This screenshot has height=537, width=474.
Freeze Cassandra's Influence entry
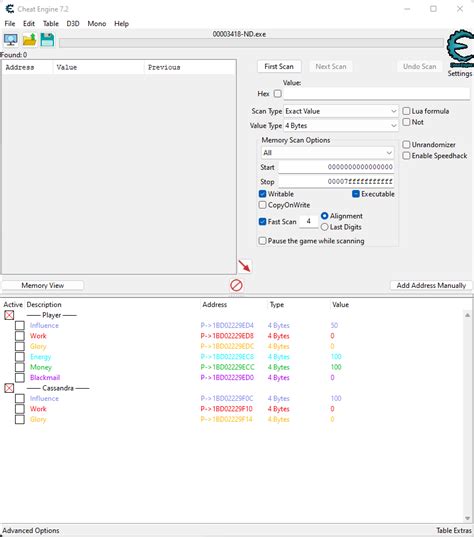point(20,398)
